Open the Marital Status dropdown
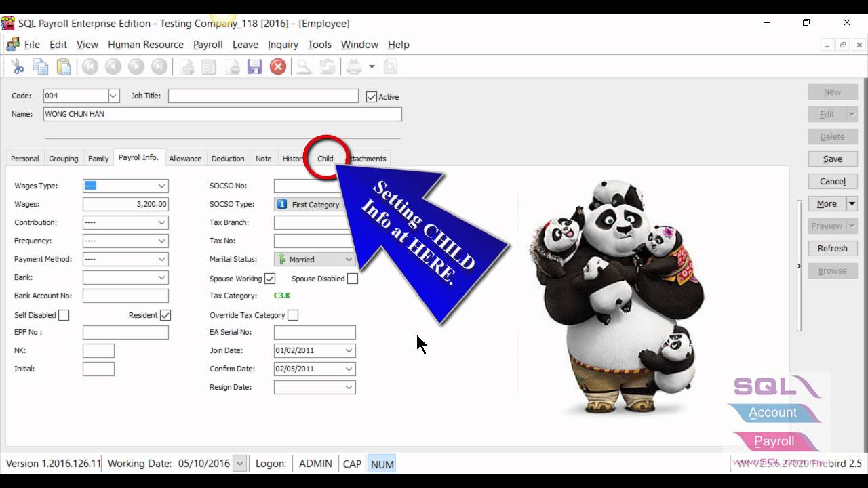868x488 pixels. [349, 259]
